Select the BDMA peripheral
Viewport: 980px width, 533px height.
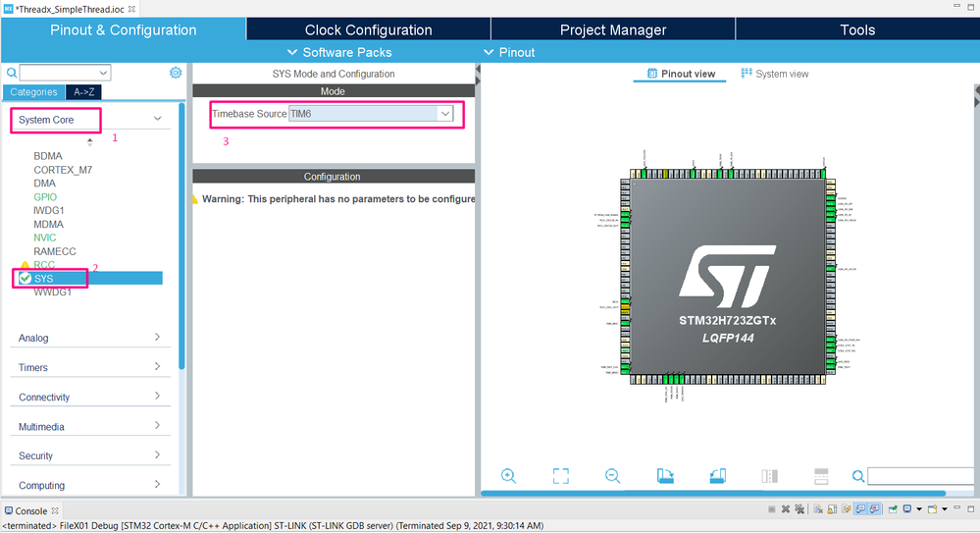point(48,156)
